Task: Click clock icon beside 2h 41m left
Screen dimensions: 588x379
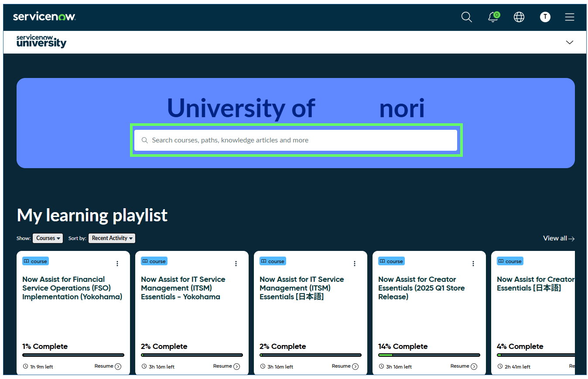Action: 500,367
